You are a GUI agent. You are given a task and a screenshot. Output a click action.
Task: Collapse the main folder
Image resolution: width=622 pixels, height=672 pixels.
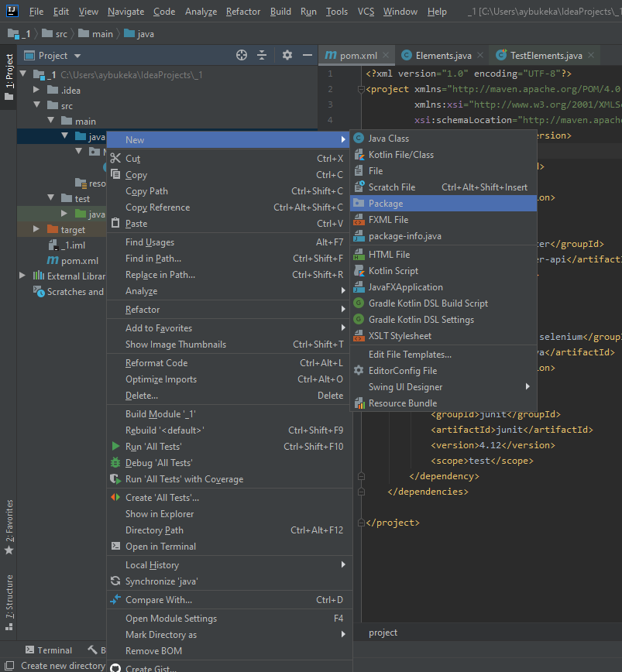51,121
